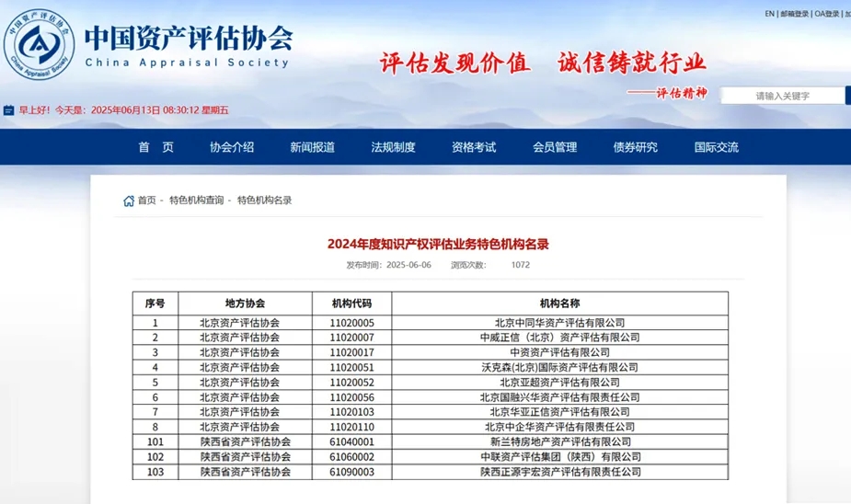Click the home icon in breadcrumb

[129, 200]
